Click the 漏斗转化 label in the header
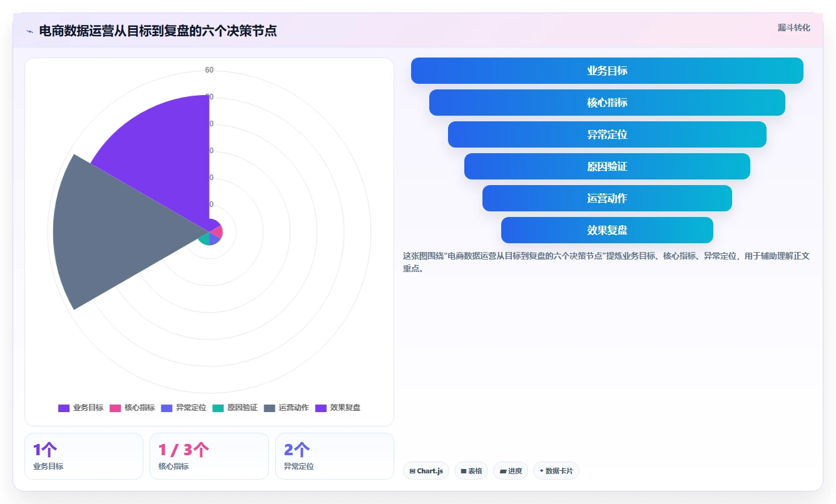The width and height of the screenshot is (836, 504). [794, 28]
